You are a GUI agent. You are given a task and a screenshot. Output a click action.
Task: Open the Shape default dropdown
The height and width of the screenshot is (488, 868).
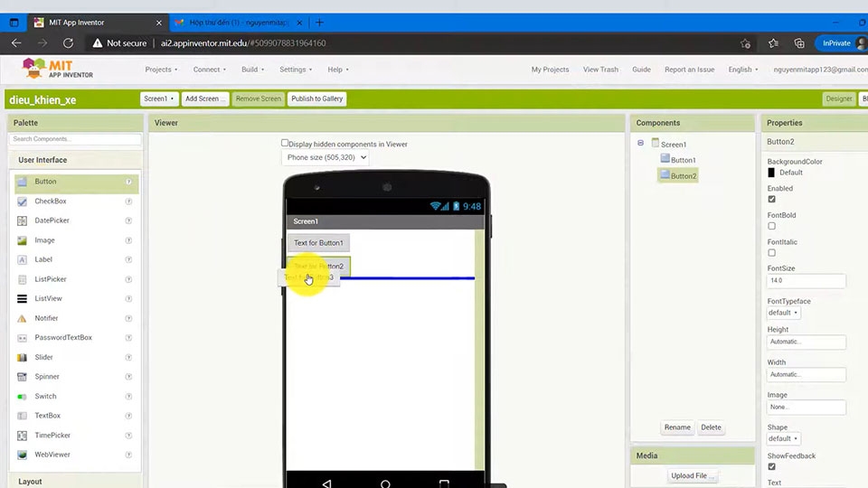pyautogui.click(x=783, y=439)
